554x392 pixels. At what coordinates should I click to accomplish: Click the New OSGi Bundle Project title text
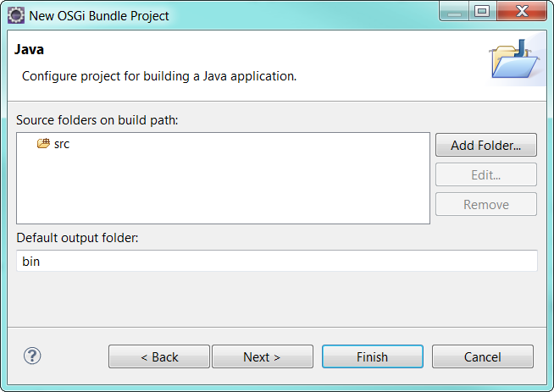99,15
